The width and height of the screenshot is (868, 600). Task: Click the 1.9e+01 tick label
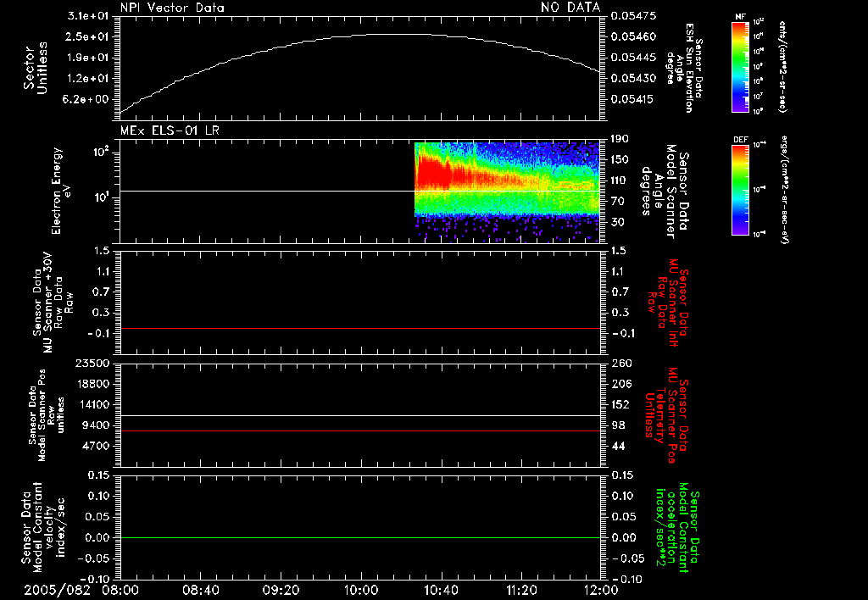[x=88, y=58]
